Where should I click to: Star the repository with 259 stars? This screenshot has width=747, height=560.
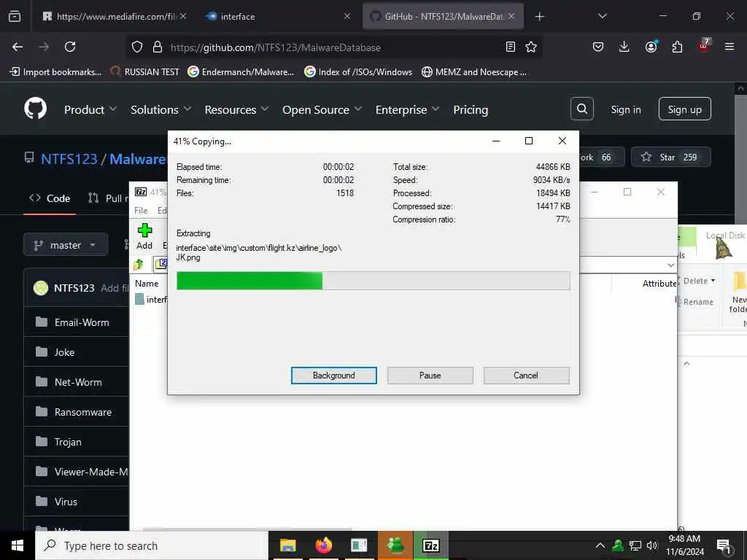[x=670, y=157]
